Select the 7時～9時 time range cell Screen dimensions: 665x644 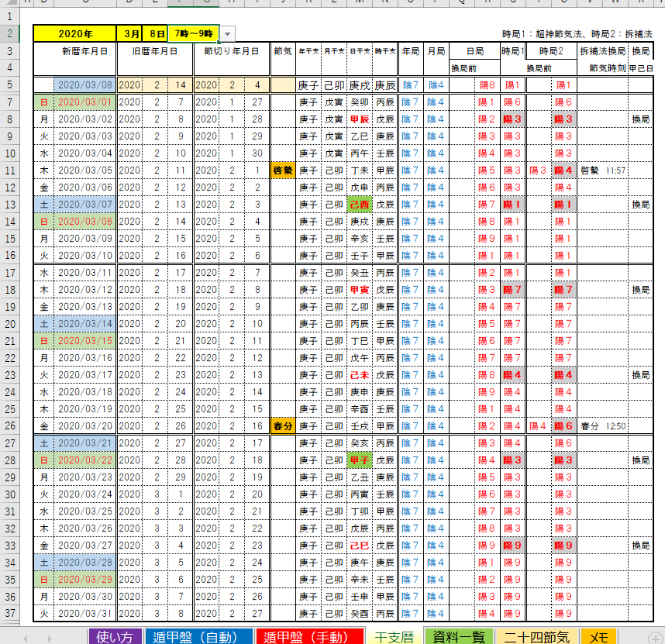(x=194, y=34)
